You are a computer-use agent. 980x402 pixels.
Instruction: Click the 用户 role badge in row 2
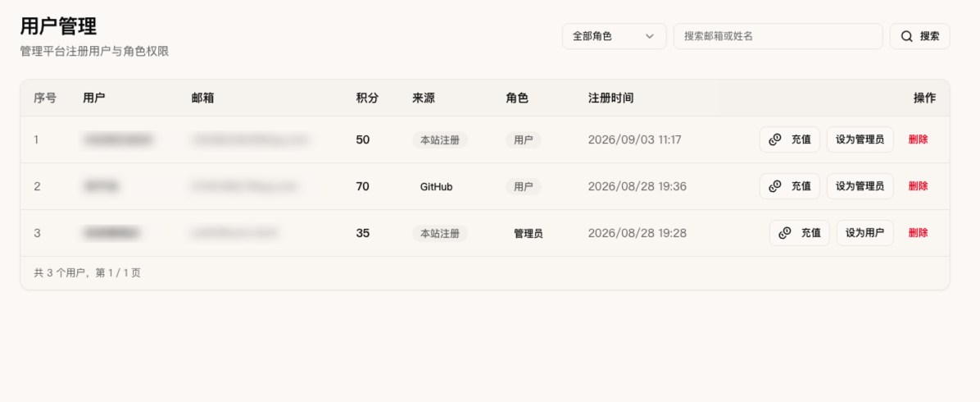click(524, 186)
